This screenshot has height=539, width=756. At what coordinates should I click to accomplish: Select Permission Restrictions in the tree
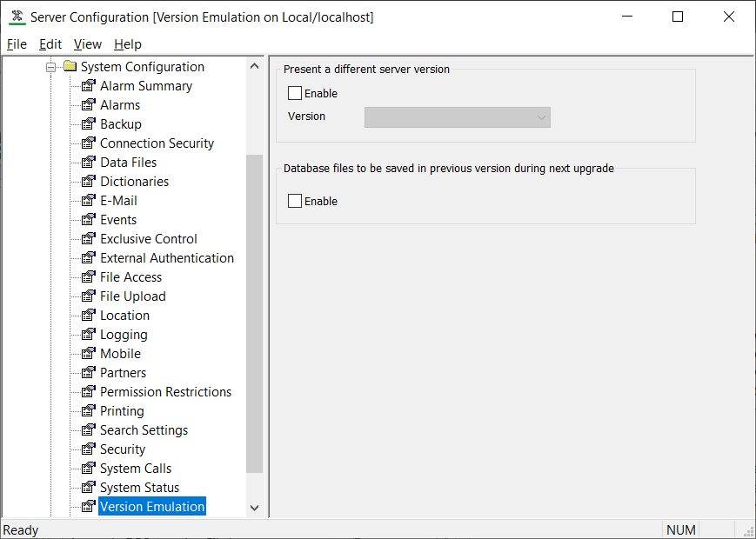coord(165,392)
